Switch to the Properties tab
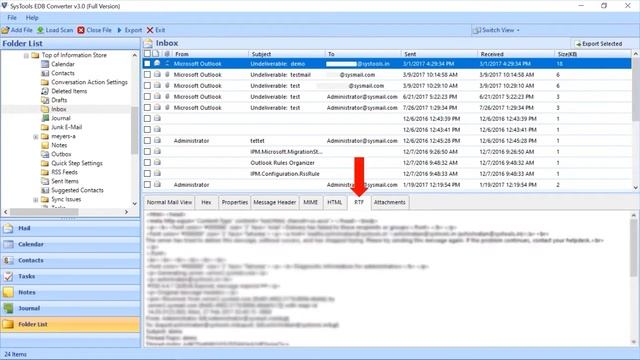Viewport: 640px width, 360px height. pyautogui.click(x=235, y=202)
